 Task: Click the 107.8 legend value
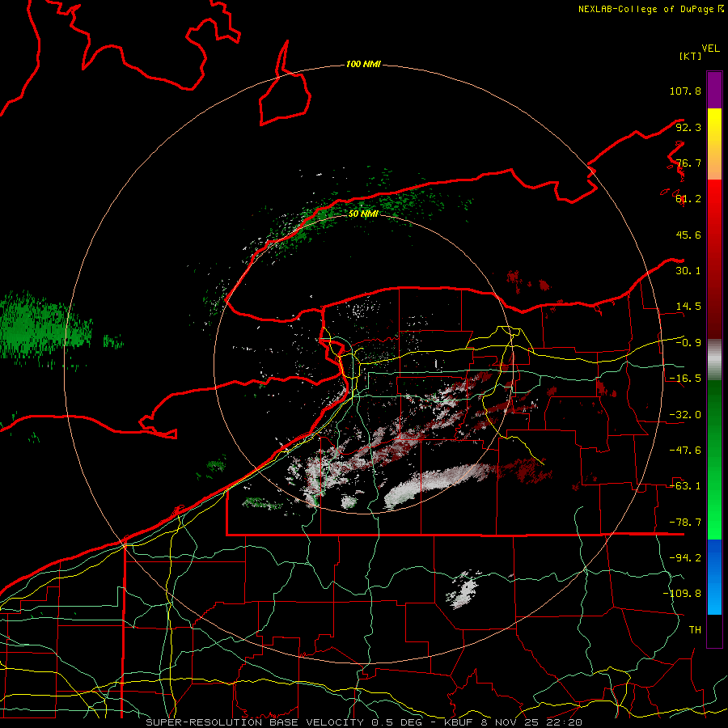click(685, 91)
